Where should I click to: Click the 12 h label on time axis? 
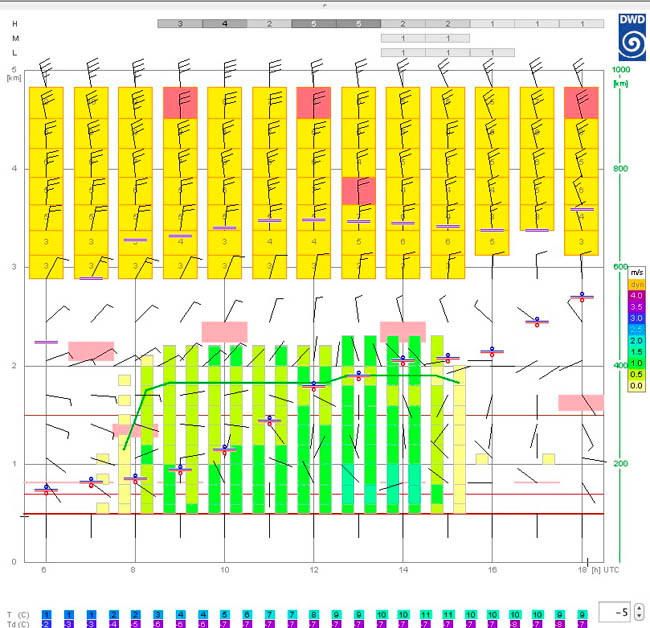[x=314, y=570]
